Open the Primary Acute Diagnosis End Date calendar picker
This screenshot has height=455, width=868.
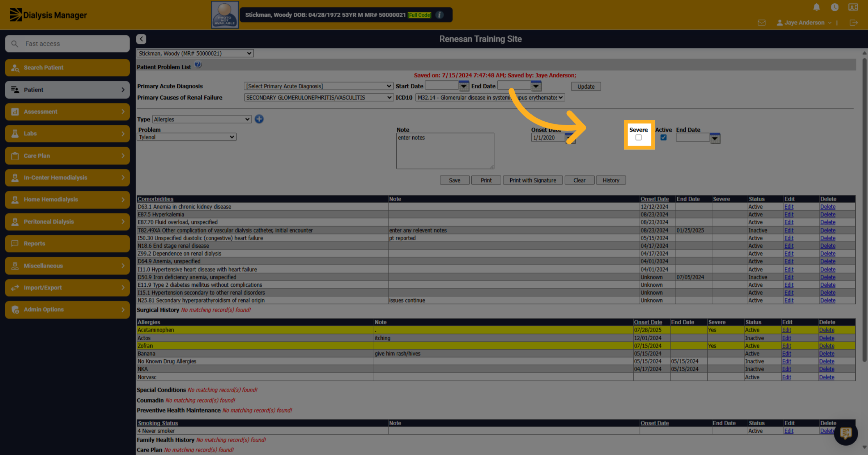pos(536,86)
